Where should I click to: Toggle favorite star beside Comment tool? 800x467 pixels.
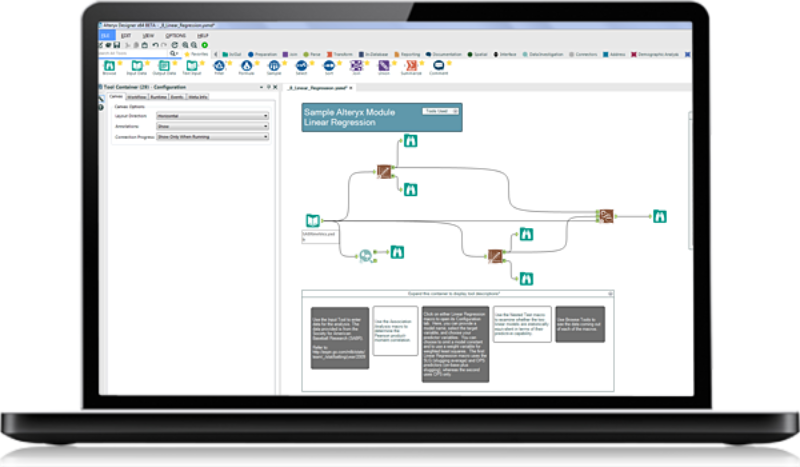click(x=449, y=63)
